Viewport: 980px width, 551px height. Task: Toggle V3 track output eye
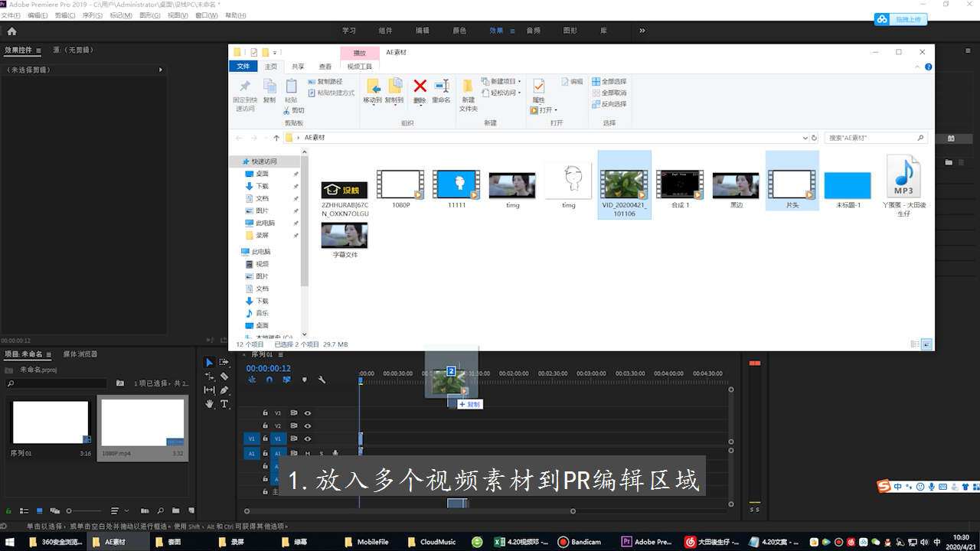click(308, 413)
